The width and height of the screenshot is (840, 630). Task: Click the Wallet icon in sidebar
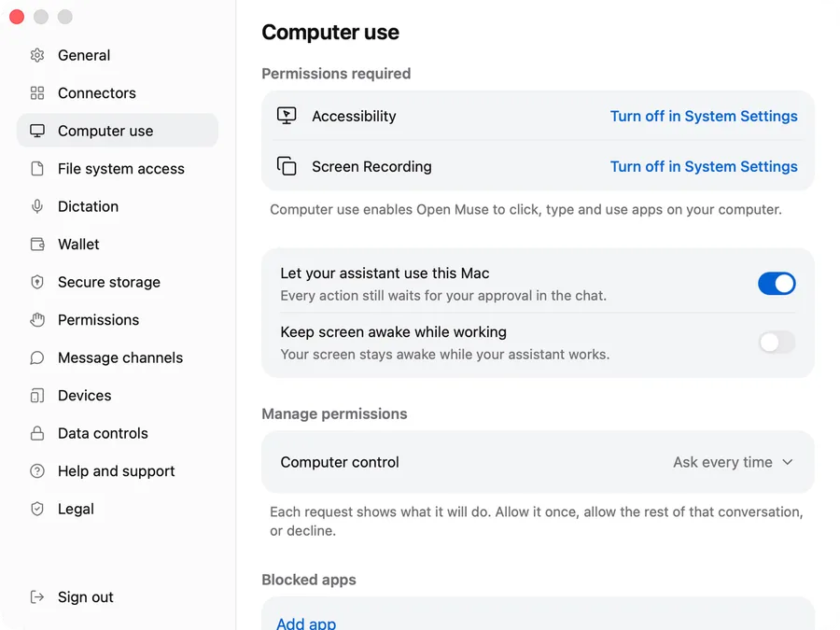[x=37, y=245]
